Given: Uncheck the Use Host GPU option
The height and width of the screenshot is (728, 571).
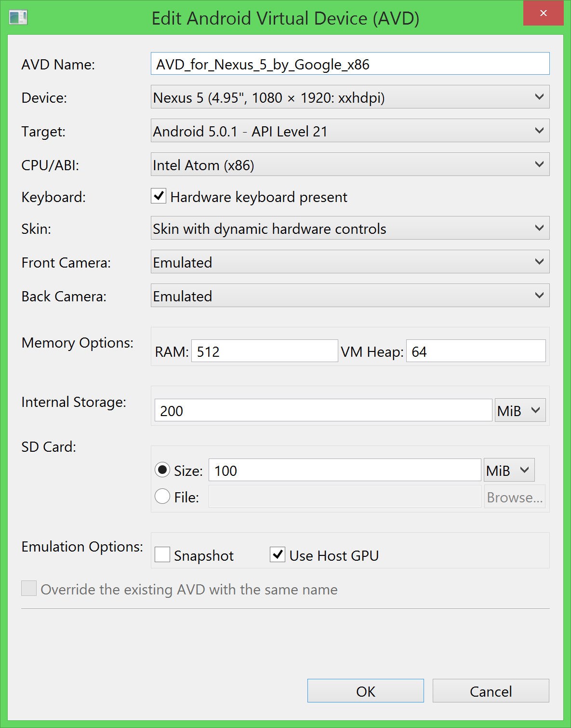Looking at the screenshot, I should point(278,555).
